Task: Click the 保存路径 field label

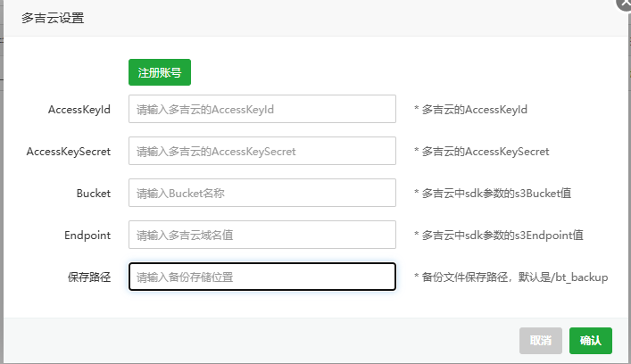Action: pos(89,277)
